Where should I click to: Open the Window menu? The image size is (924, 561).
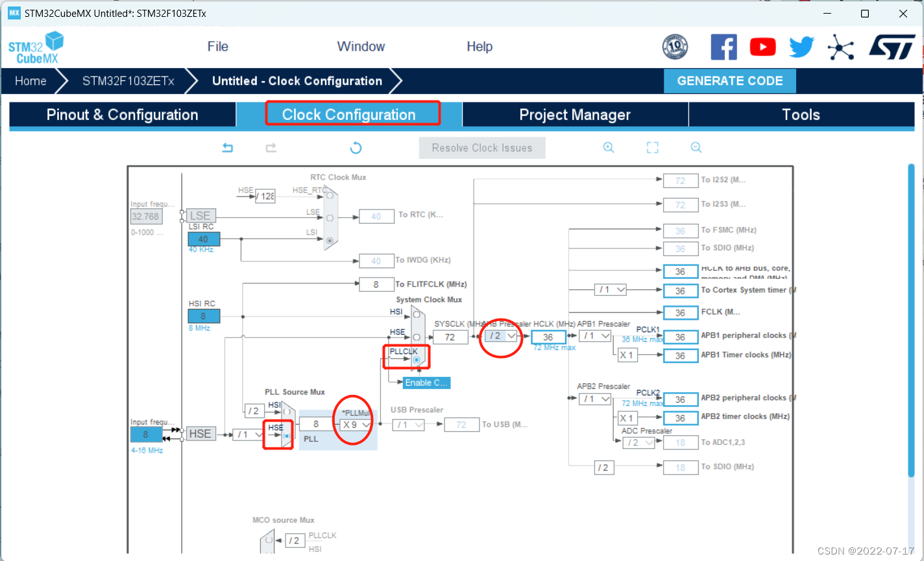click(x=361, y=47)
